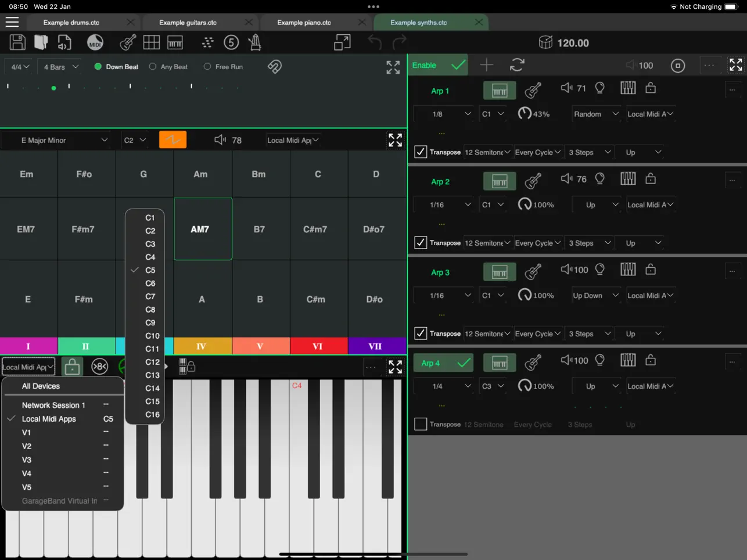This screenshot has width=747, height=560.
Task: Click the magnet snap icon
Action: coord(275,67)
